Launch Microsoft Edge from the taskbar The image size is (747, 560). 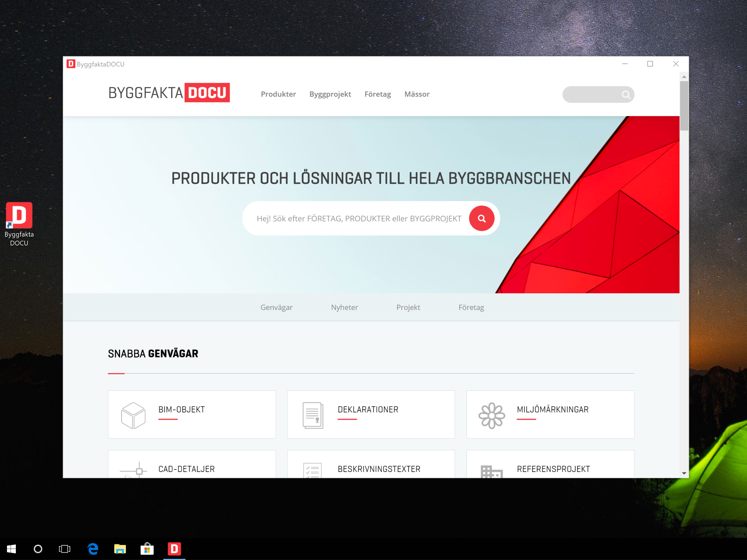(93, 549)
